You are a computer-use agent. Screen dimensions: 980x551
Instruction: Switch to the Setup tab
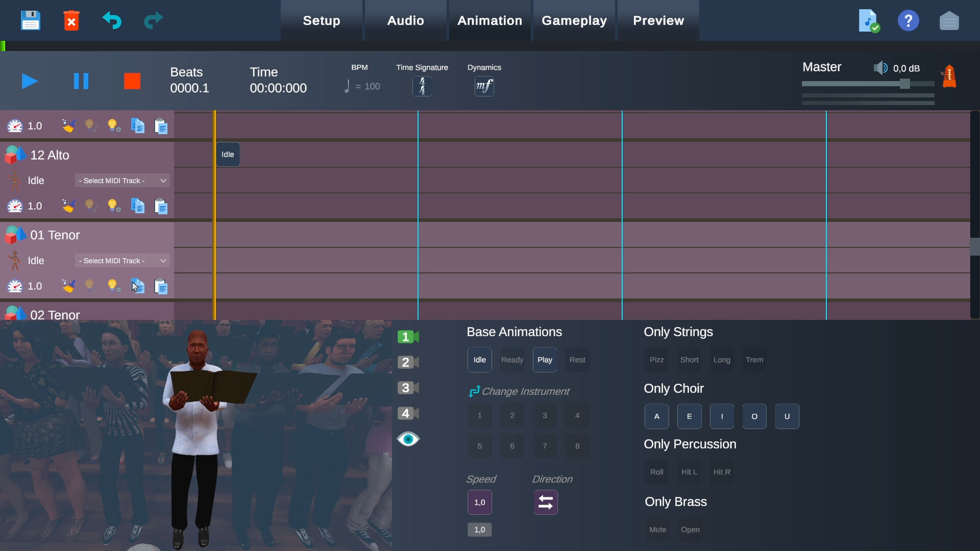(321, 20)
